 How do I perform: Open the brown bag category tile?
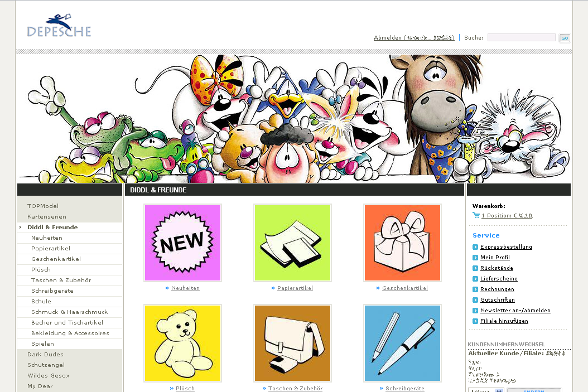pyautogui.click(x=292, y=343)
